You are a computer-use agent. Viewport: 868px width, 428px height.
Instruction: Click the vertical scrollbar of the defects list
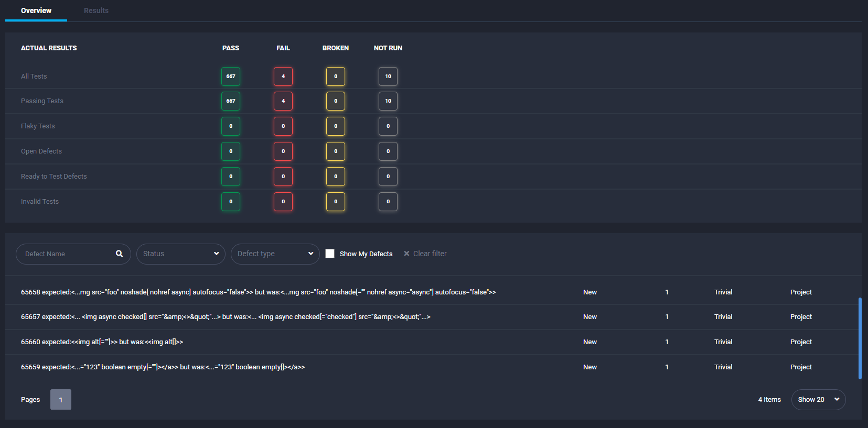pos(860,338)
